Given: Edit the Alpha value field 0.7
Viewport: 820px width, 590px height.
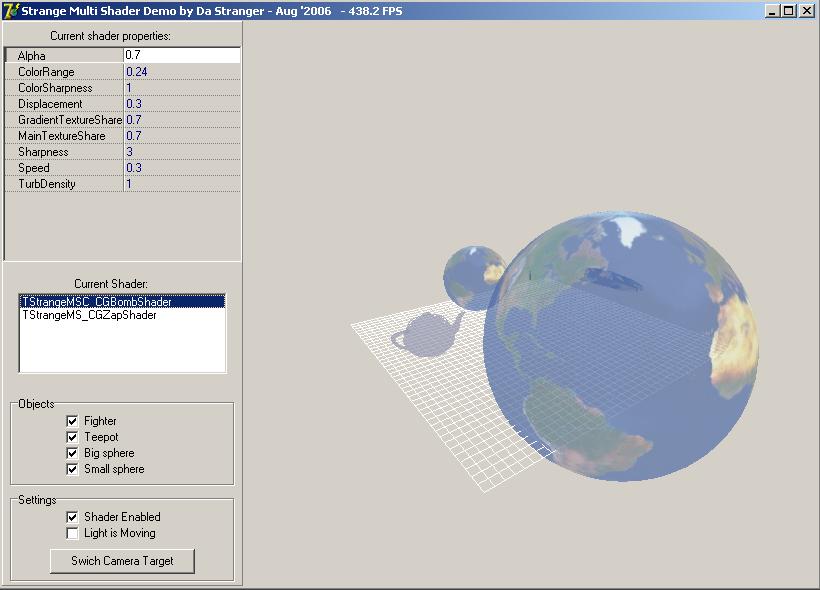Looking at the screenshot, I should coord(182,55).
